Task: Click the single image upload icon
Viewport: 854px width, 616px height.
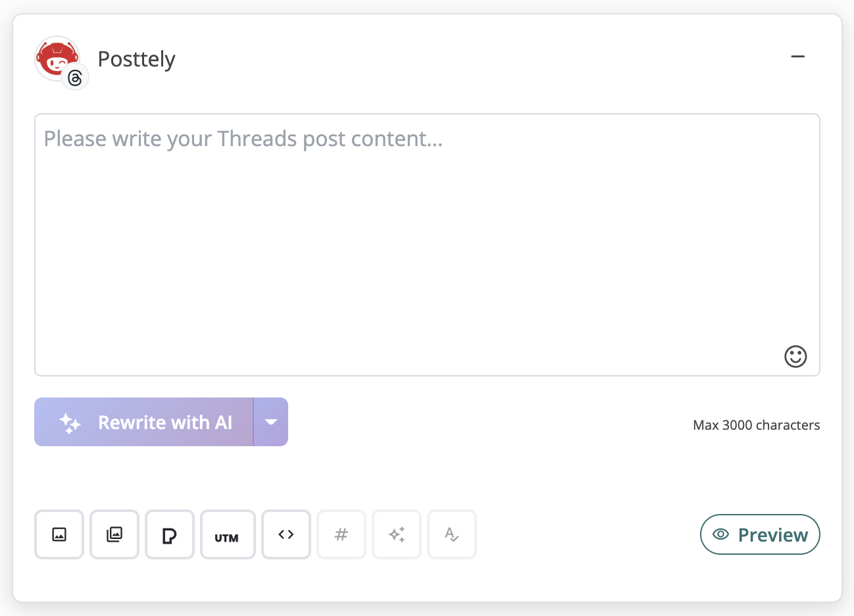Action: [x=59, y=534]
